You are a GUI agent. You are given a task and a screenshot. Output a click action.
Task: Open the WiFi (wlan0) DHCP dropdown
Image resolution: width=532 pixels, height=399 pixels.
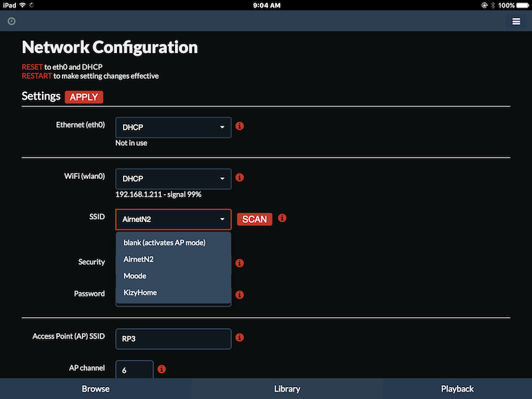(174, 179)
